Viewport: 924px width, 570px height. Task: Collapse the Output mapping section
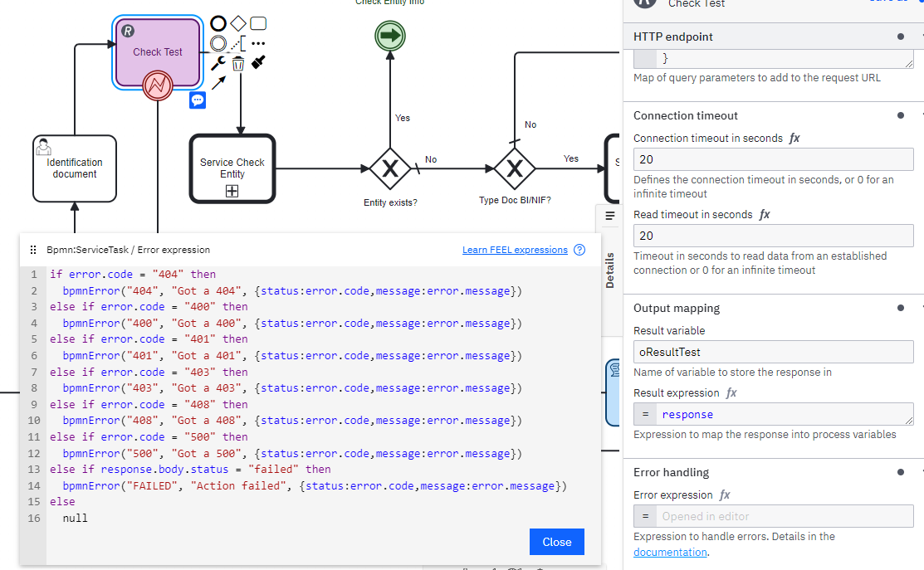click(773, 308)
